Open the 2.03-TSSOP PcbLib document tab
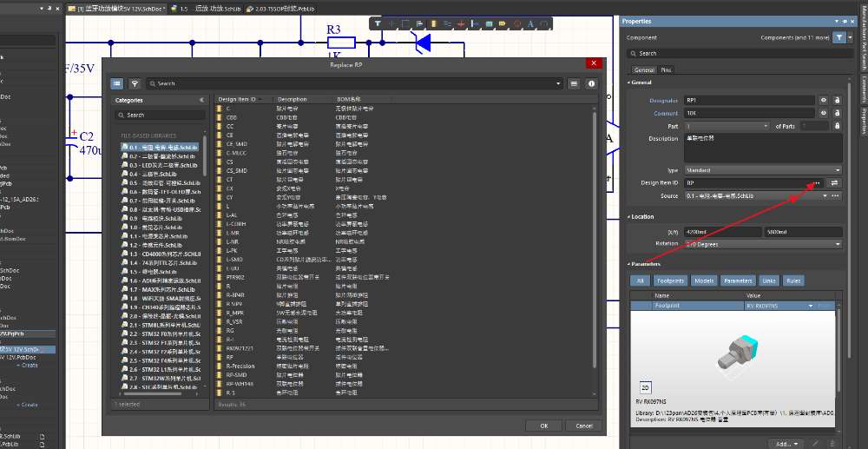 click(x=279, y=9)
